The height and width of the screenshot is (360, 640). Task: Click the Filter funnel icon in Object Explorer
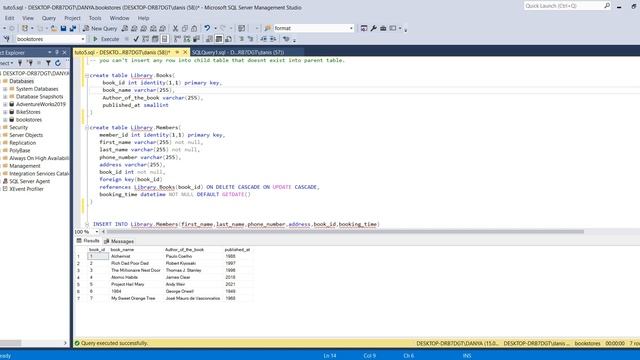click(48, 63)
